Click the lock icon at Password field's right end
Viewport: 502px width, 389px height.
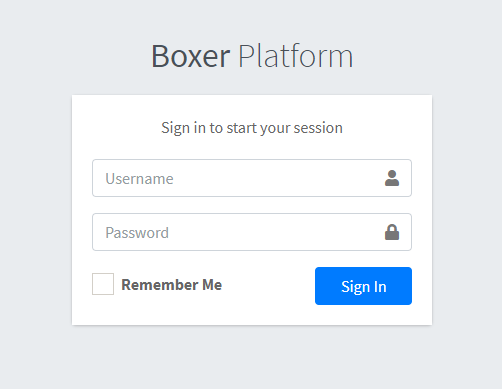(392, 232)
